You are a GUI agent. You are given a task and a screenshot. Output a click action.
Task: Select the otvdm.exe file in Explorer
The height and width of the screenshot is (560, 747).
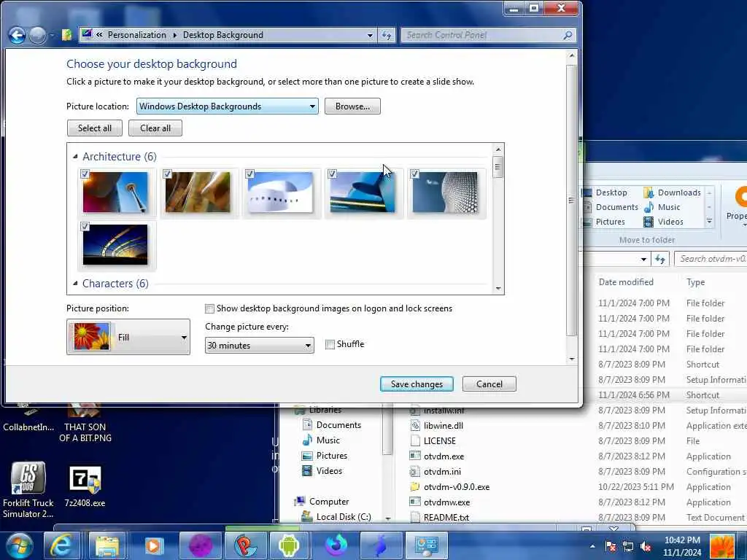(x=444, y=456)
